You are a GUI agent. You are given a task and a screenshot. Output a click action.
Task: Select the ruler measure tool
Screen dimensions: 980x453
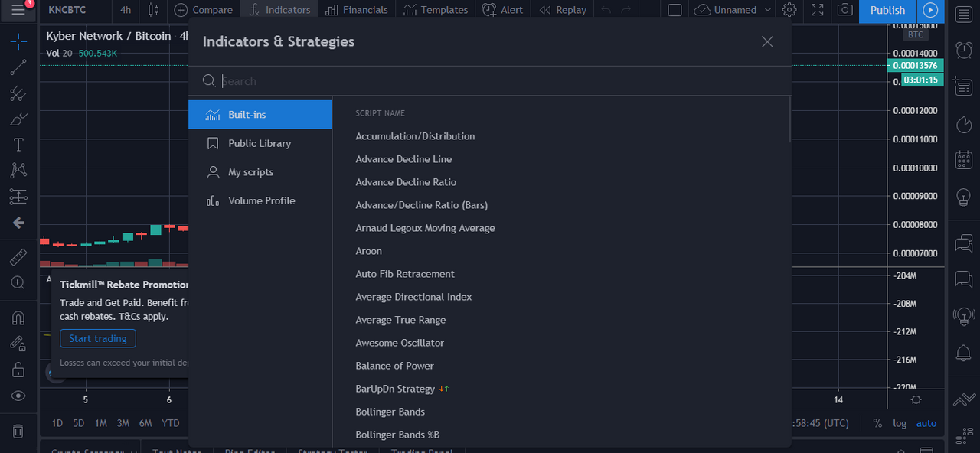pyautogui.click(x=18, y=257)
